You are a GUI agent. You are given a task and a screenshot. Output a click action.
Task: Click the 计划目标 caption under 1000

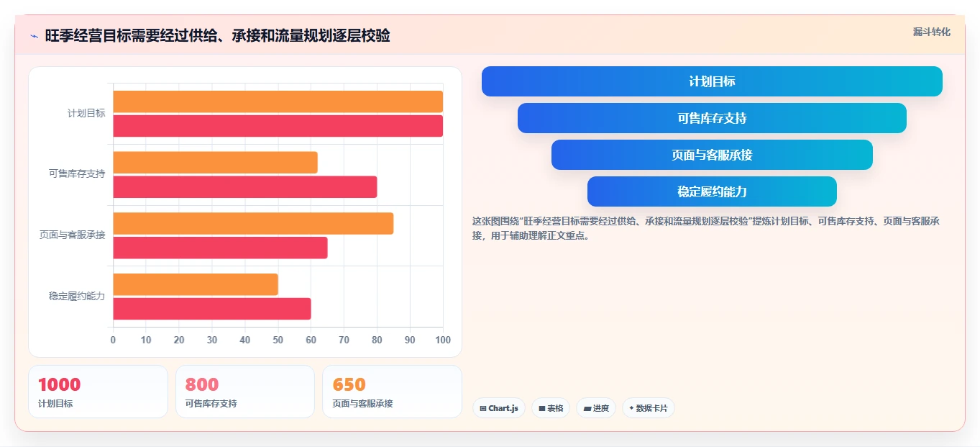[x=55, y=404]
